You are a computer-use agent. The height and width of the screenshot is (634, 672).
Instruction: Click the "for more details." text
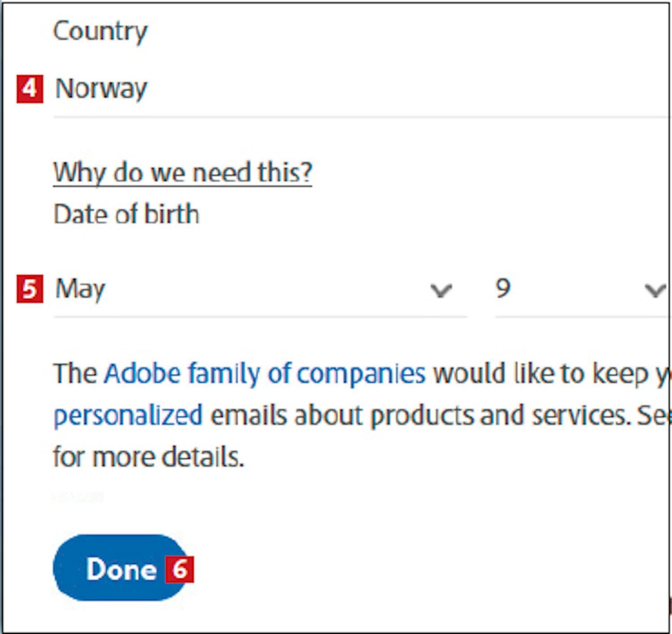pyautogui.click(x=148, y=457)
